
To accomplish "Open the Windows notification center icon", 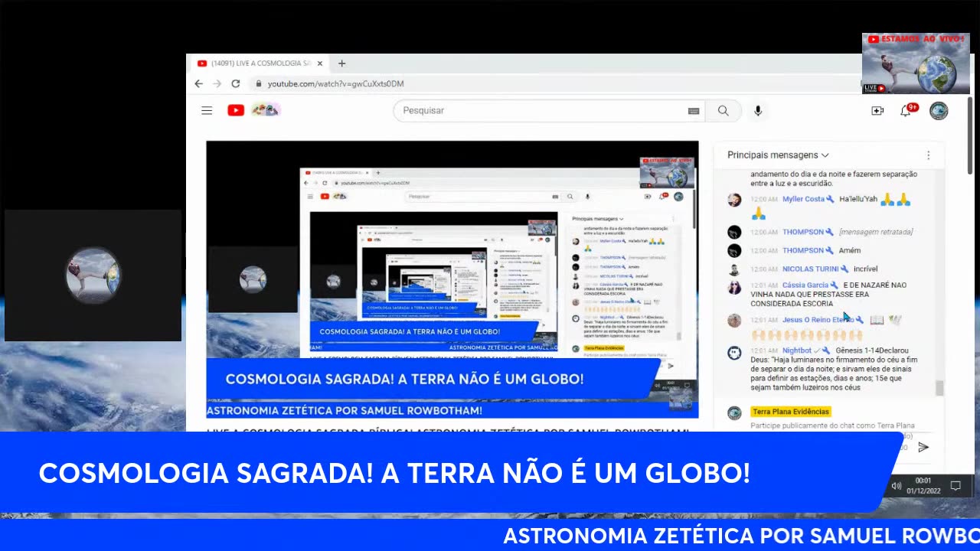I will [x=955, y=486].
